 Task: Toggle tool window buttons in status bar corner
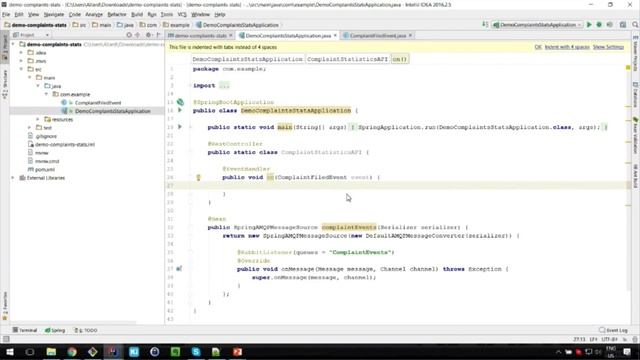6,339
